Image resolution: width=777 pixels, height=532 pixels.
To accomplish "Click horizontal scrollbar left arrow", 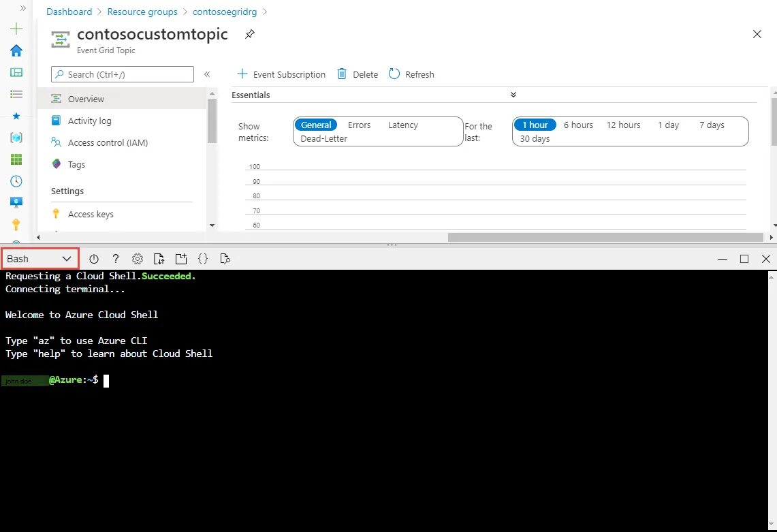I will click(x=39, y=238).
